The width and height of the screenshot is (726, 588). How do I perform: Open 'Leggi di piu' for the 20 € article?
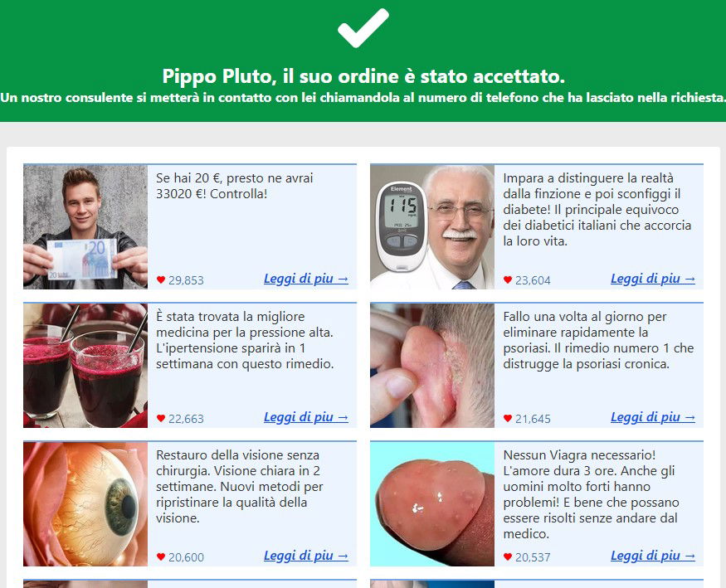click(x=306, y=279)
